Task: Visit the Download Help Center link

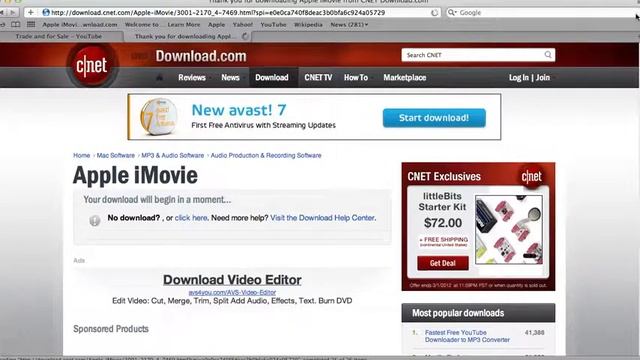Action: pyautogui.click(x=322, y=218)
